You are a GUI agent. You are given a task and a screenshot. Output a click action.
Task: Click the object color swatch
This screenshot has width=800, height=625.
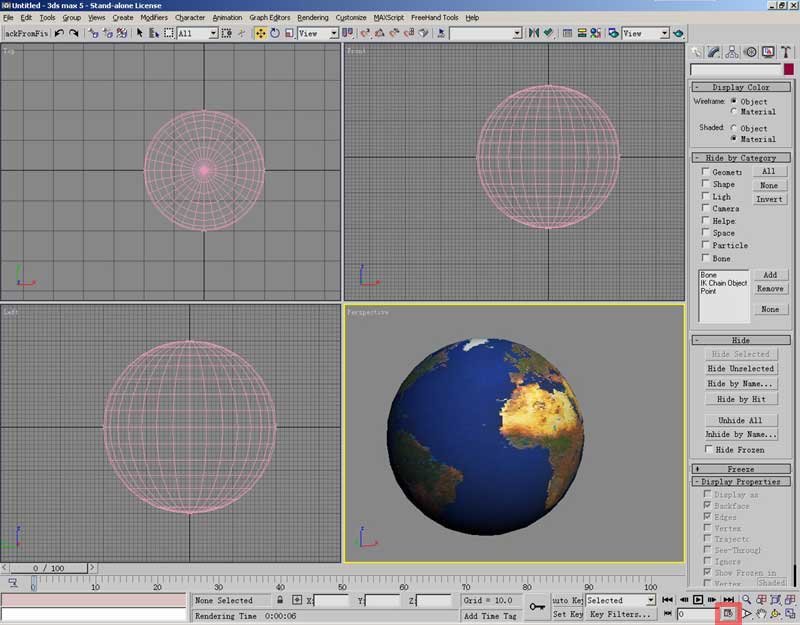789,70
